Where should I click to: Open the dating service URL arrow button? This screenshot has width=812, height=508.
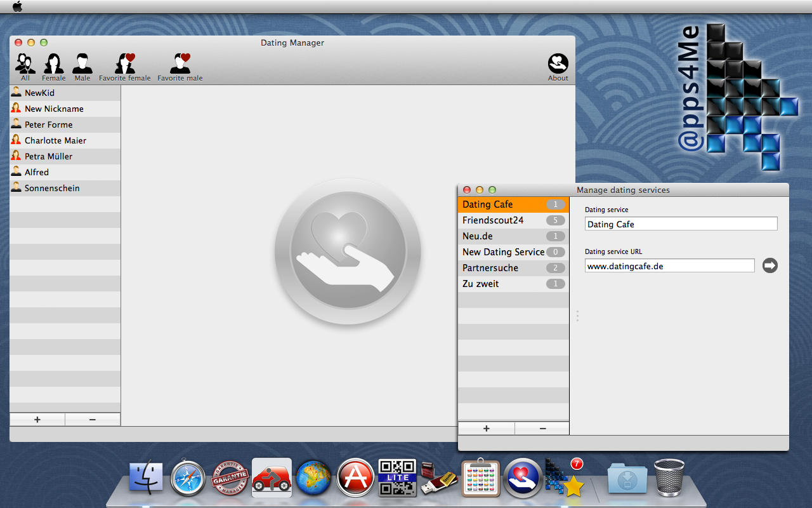[769, 265]
